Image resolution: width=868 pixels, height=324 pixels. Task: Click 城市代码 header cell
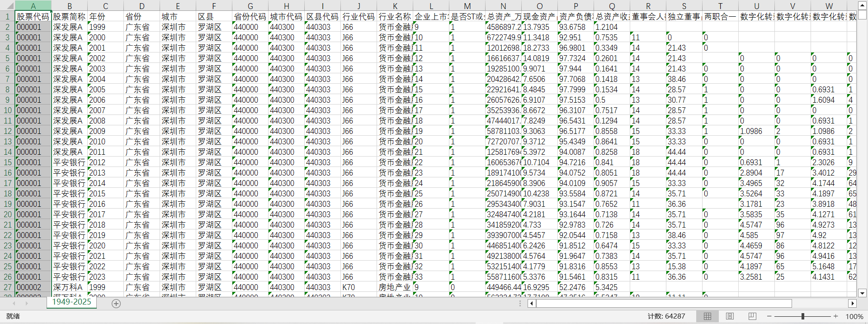click(286, 16)
